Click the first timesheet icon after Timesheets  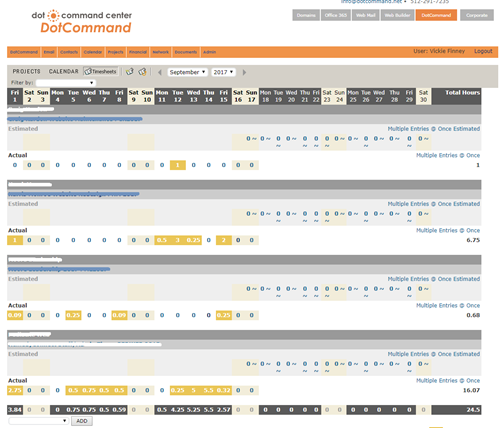coord(129,72)
